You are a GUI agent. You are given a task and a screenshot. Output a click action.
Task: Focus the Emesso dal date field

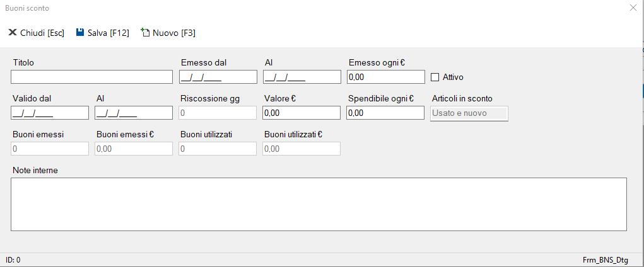[218, 77]
